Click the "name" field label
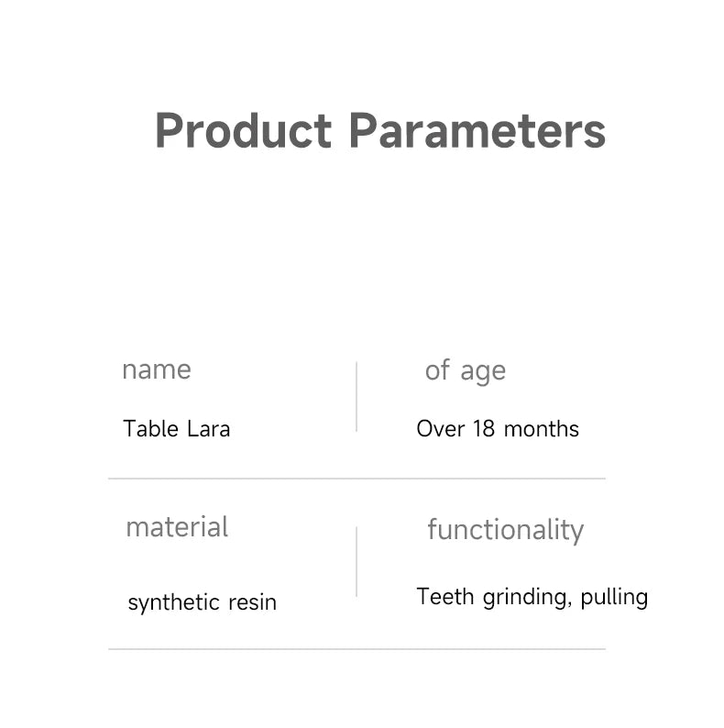724x728 pixels. (x=157, y=370)
